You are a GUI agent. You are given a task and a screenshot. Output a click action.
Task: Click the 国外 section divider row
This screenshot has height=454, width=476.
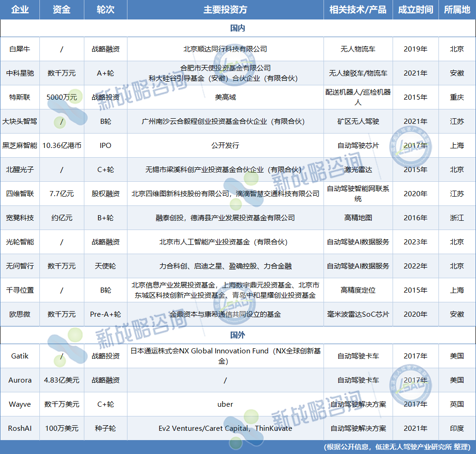[238, 335]
